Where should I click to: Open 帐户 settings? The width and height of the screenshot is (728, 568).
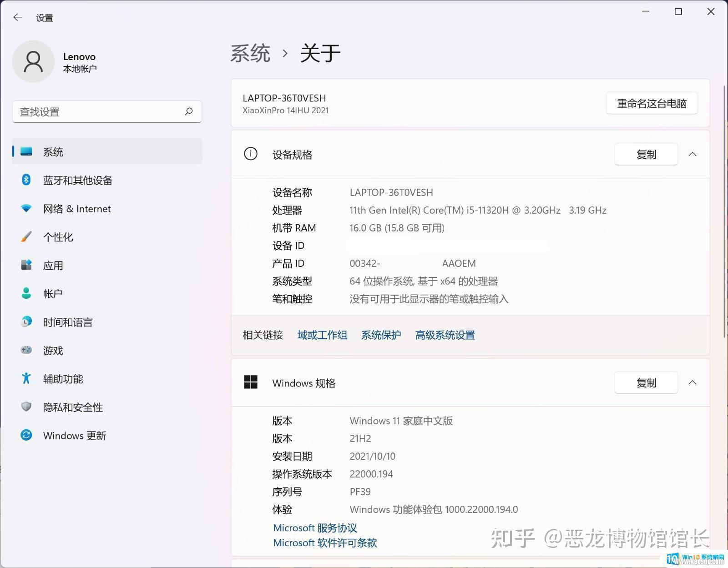click(x=107, y=294)
